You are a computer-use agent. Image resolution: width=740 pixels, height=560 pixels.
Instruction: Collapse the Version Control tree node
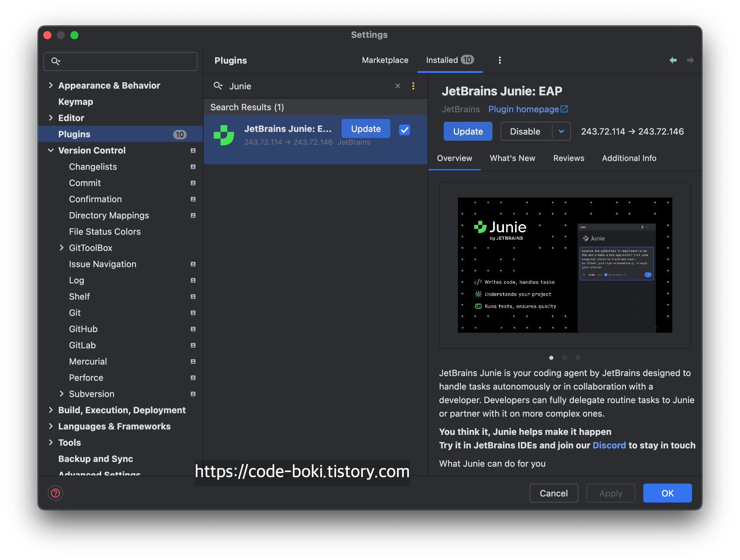[x=51, y=150]
